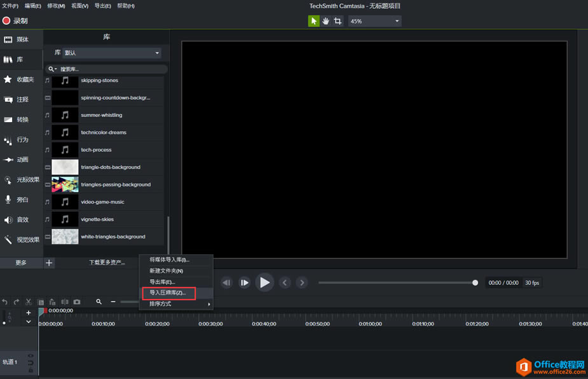
Task: Click the redo icon in timeline toolbar
Action: coord(17,301)
